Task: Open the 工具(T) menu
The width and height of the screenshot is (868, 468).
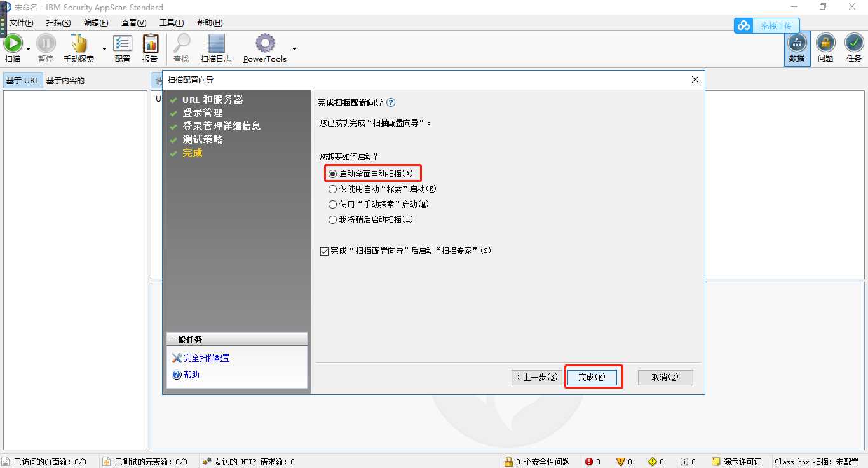Action: (x=172, y=23)
